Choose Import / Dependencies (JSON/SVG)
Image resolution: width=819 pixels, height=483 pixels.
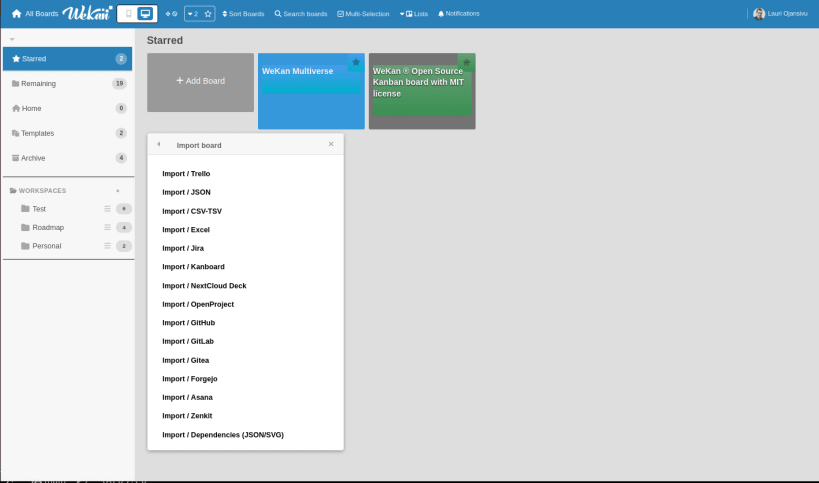(x=223, y=435)
